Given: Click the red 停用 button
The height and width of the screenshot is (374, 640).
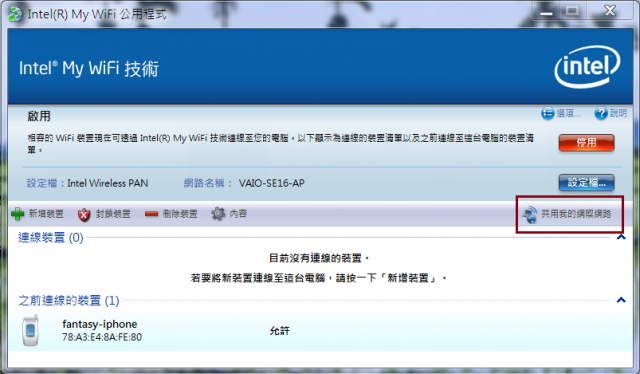Looking at the screenshot, I should [x=586, y=142].
